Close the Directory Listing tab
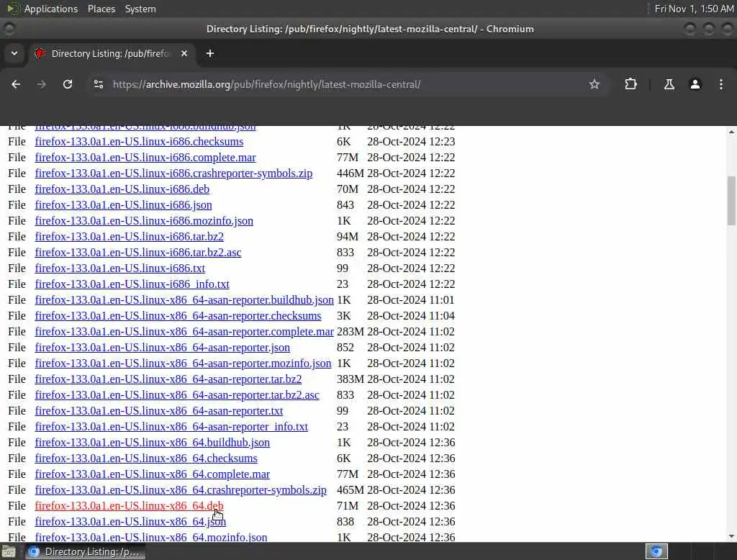The height and width of the screenshot is (560, 737). tap(184, 53)
